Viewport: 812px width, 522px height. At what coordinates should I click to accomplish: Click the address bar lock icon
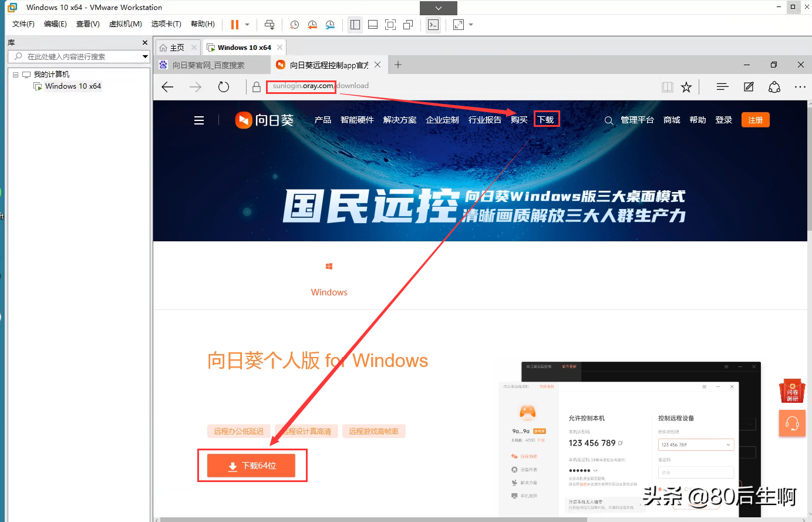257,87
